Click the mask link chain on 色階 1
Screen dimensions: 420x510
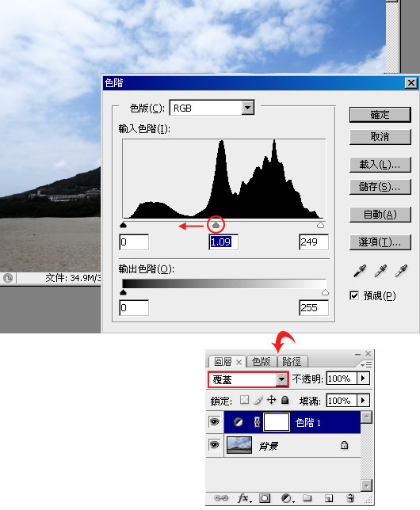tap(257, 422)
